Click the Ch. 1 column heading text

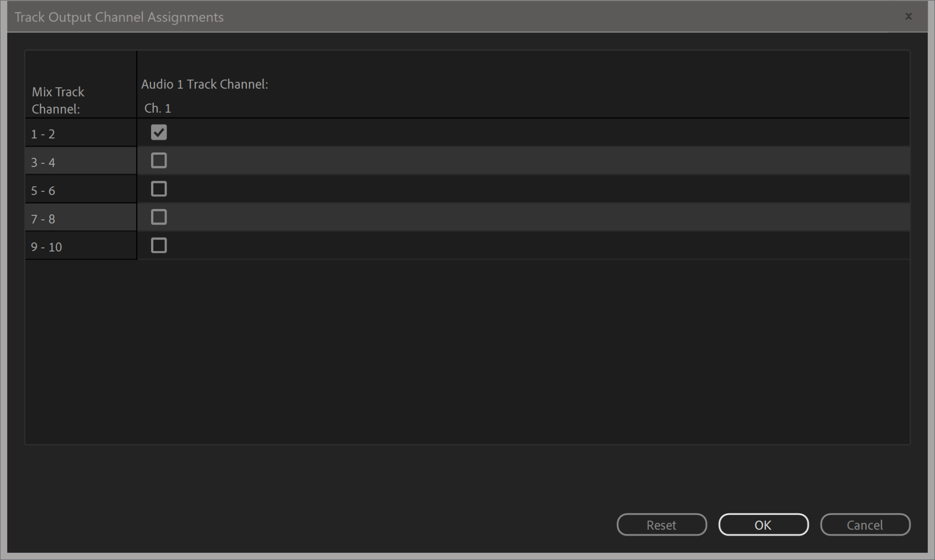tap(158, 108)
